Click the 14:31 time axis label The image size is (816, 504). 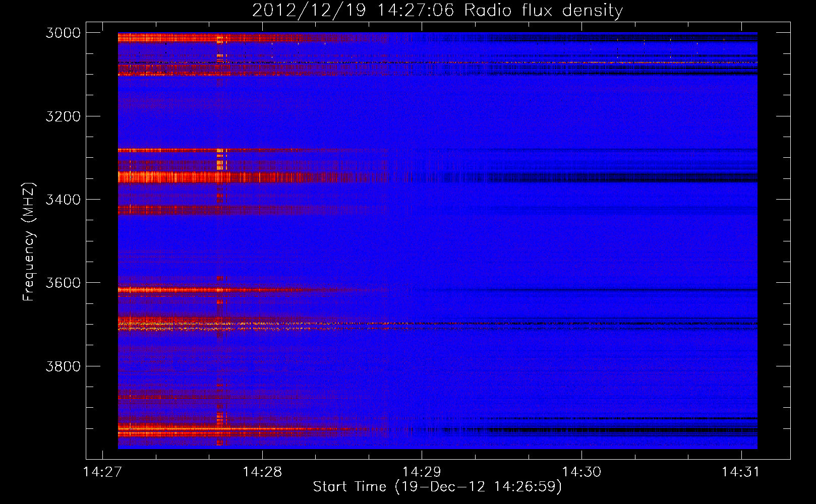point(741,472)
